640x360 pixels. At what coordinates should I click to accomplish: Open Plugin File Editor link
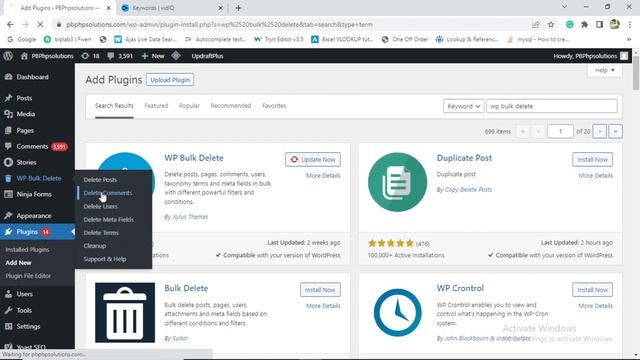28,276
